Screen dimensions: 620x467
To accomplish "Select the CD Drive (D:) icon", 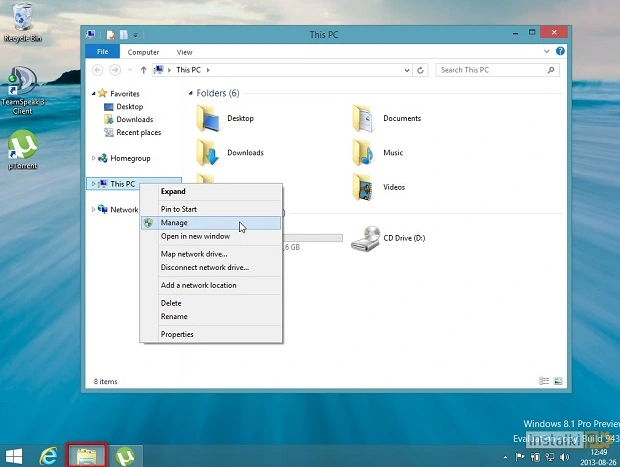I will tap(366, 239).
